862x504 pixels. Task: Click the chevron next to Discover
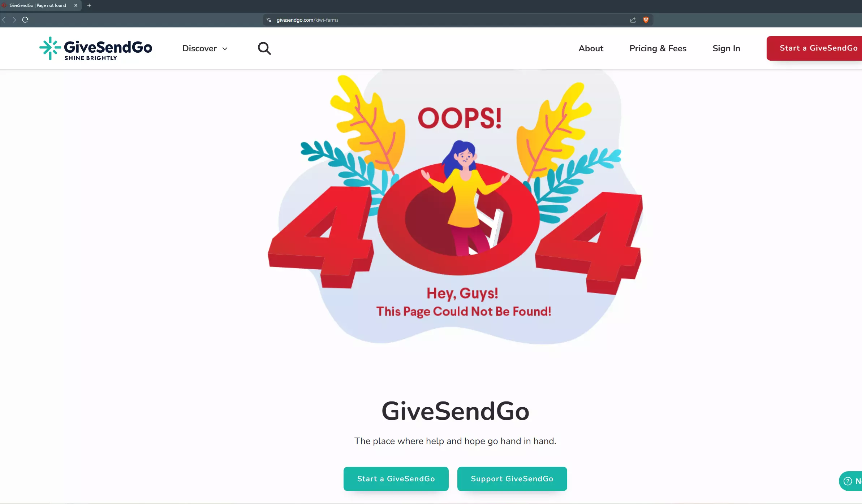225,49
